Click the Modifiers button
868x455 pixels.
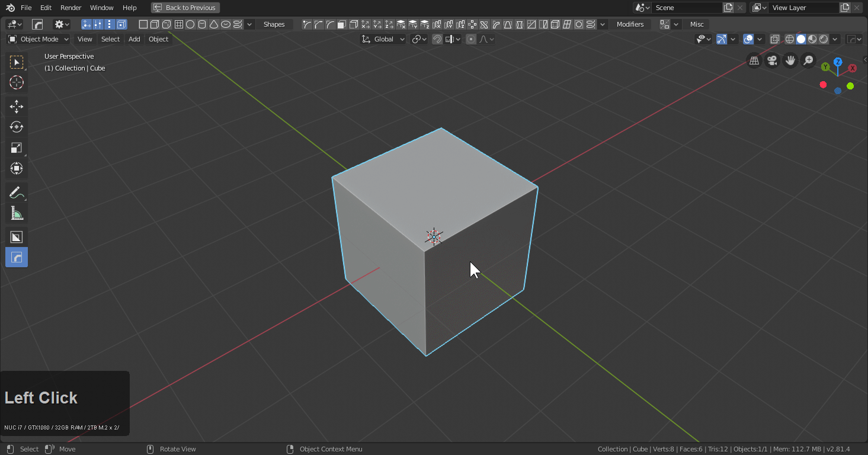click(630, 24)
